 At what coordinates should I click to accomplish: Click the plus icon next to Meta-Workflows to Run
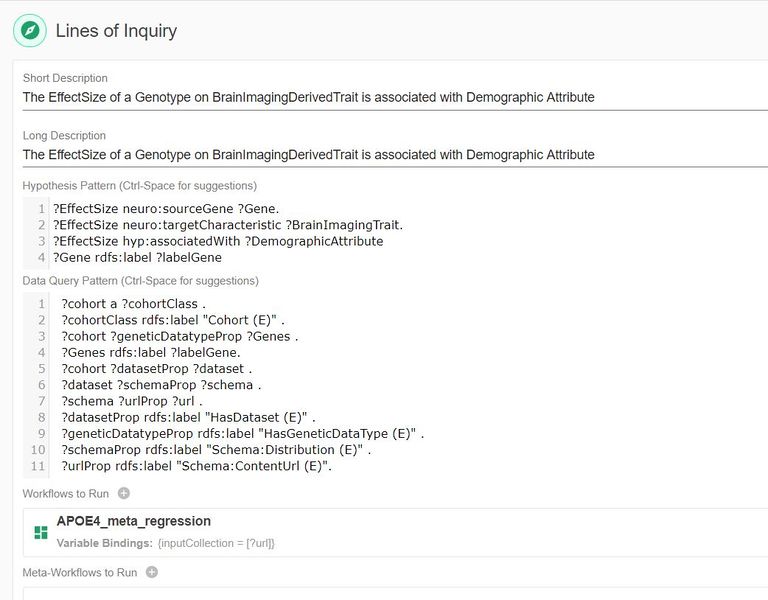[152, 573]
